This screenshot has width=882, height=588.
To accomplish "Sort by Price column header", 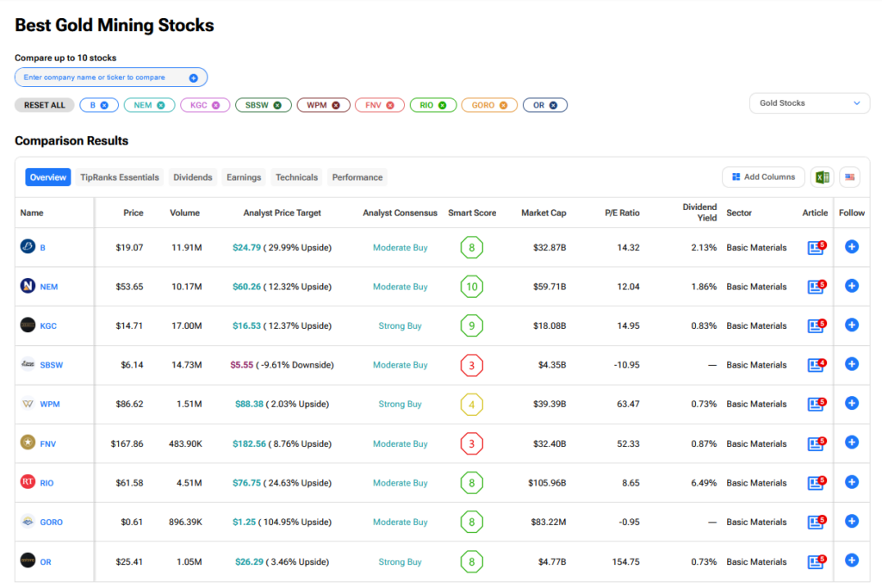I will point(134,213).
